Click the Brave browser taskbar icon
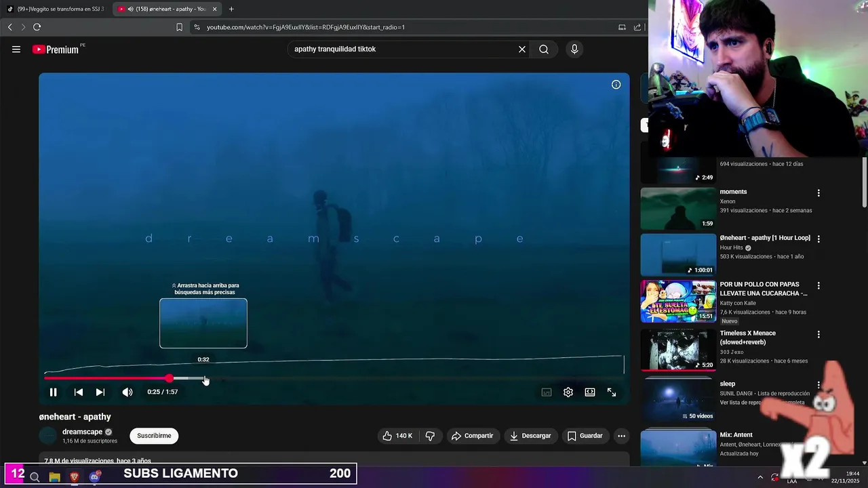Image resolution: width=868 pixels, height=488 pixels. (75, 477)
